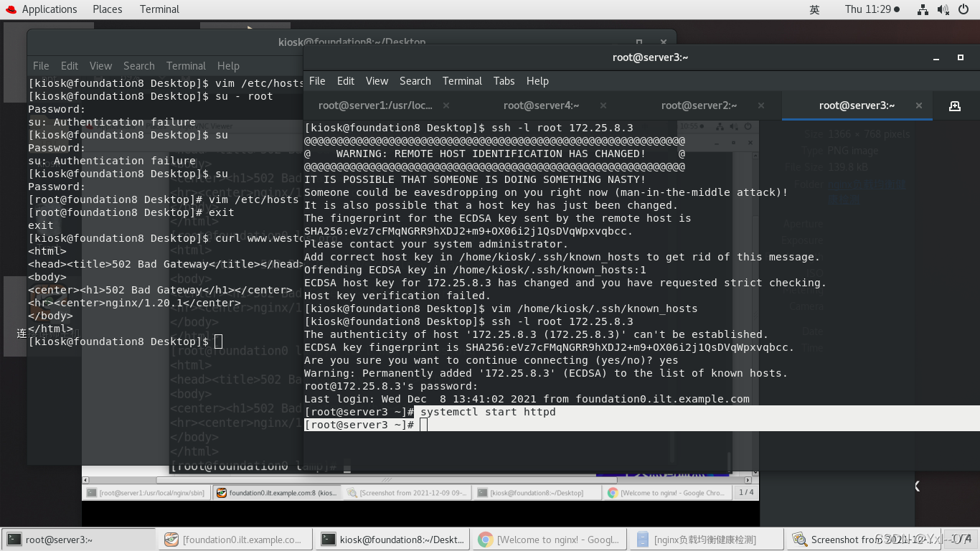Open the Applications menu in top bar
Screen dimensions: 980x551
point(50,9)
